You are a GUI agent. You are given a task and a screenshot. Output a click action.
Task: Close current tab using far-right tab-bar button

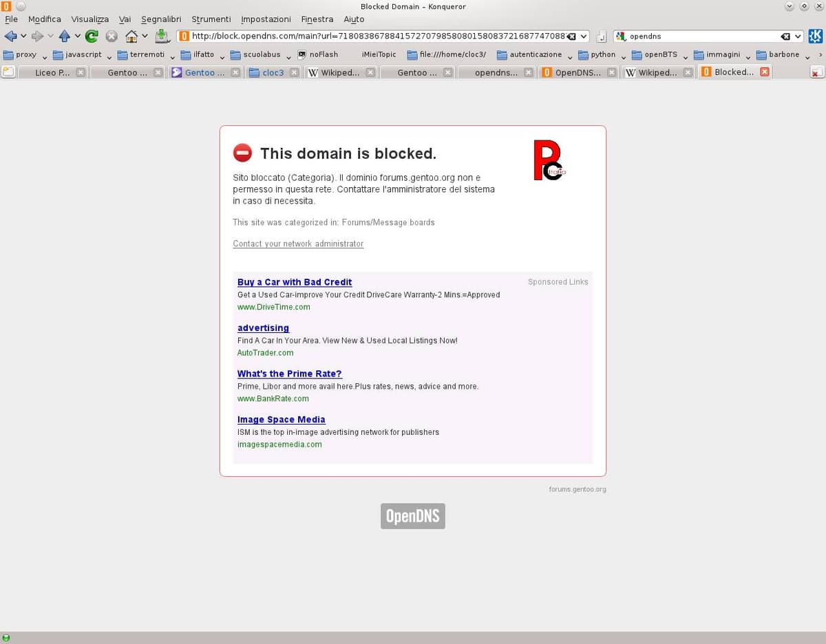pos(817,72)
